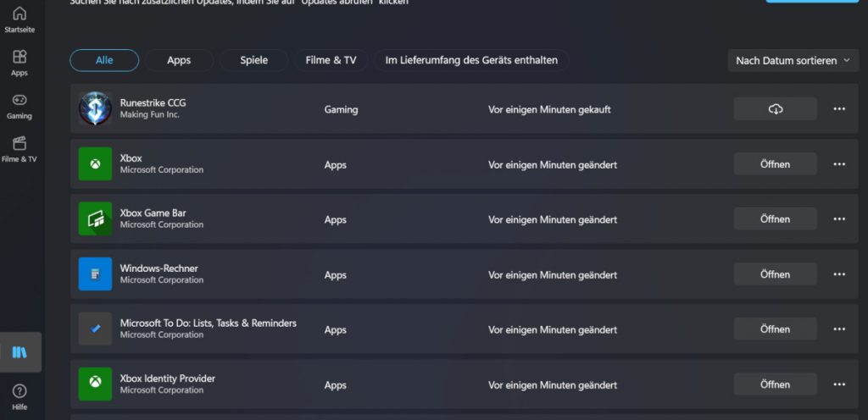Click Öffnen for Xbox Identity Provider
The image size is (868, 420).
775,384
